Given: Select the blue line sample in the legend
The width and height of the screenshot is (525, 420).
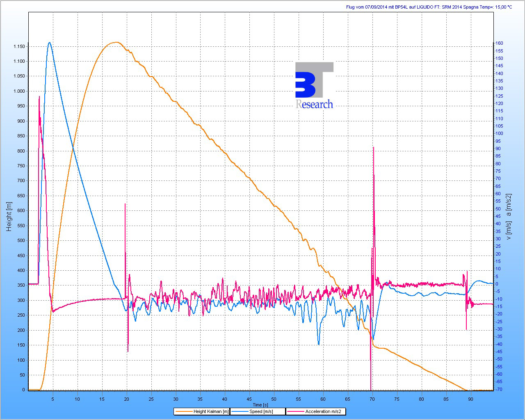Looking at the screenshot, I should pyautogui.click(x=240, y=411).
